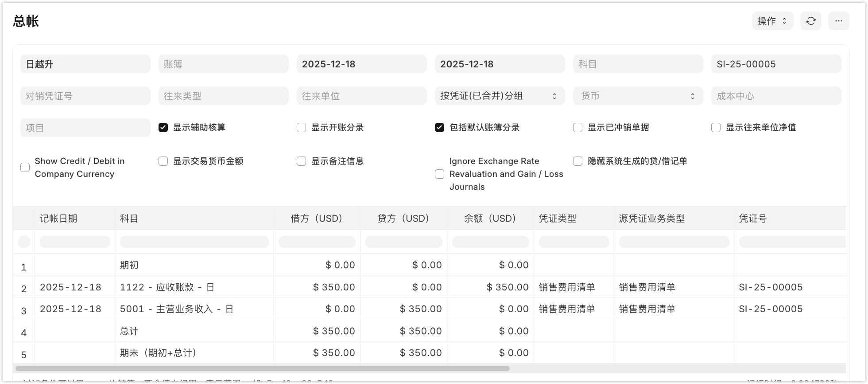Image resolution: width=868 pixels, height=384 pixels.
Task: Open the 货币 currency dropdown
Action: (x=637, y=96)
